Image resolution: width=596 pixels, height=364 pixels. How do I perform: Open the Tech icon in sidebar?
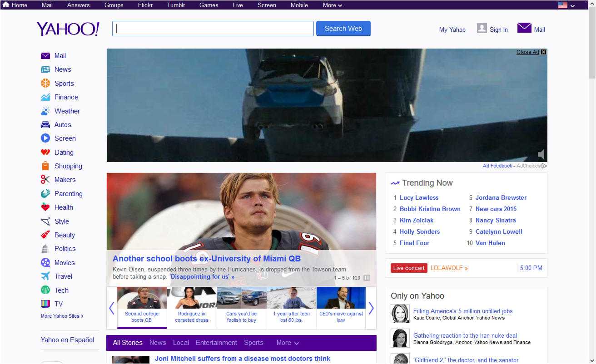pyautogui.click(x=45, y=290)
